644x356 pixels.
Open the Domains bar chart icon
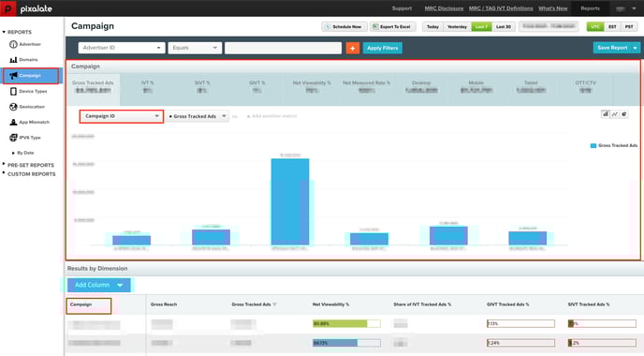tap(13, 60)
